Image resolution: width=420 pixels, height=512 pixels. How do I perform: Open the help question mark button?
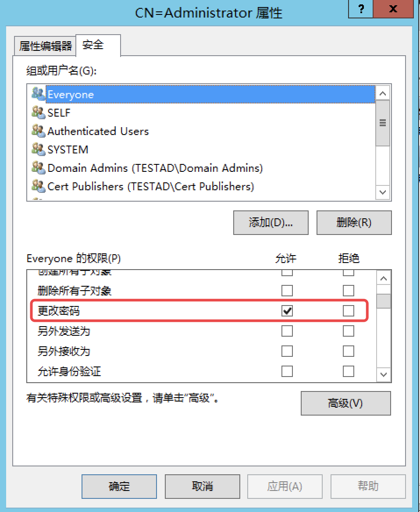pos(361,9)
